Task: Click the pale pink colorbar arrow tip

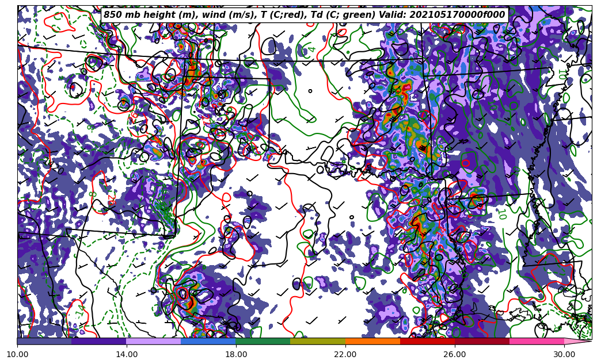Action: click(x=577, y=341)
